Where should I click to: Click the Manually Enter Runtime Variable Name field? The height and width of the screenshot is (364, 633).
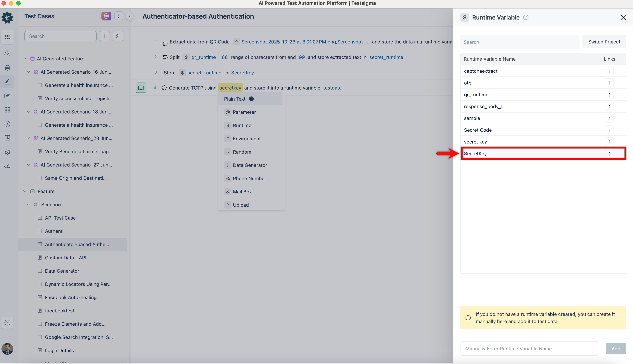tap(529, 348)
